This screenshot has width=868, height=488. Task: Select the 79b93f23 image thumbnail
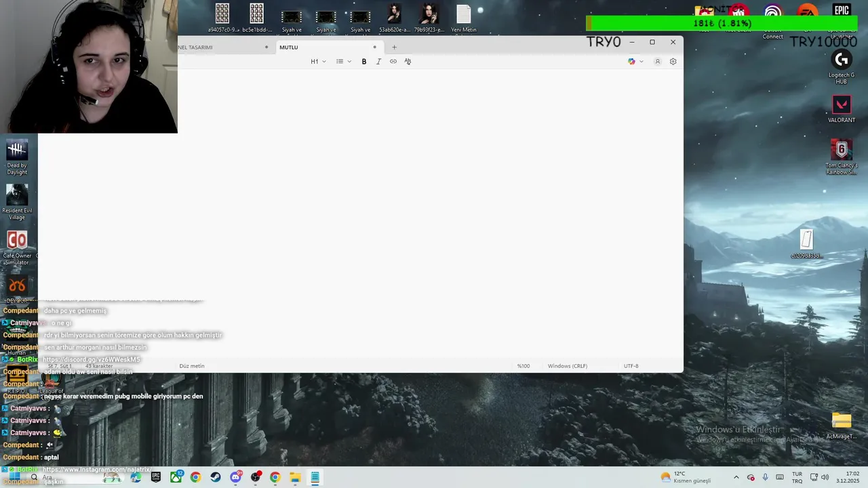(429, 19)
